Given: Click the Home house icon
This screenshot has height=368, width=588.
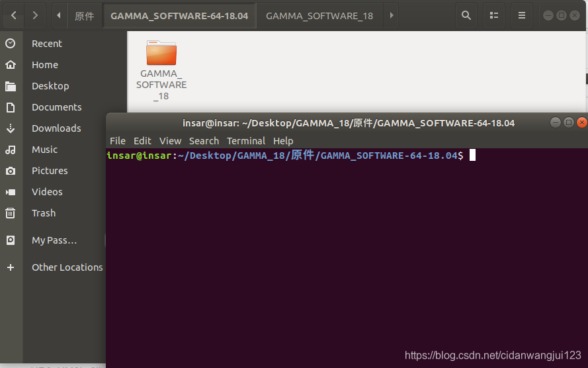Looking at the screenshot, I should [x=11, y=64].
